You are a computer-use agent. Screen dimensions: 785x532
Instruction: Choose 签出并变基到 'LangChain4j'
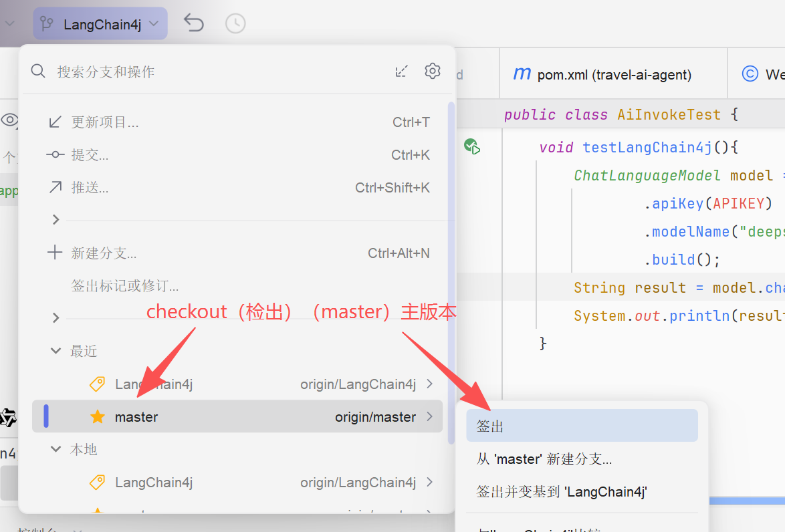(582, 492)
